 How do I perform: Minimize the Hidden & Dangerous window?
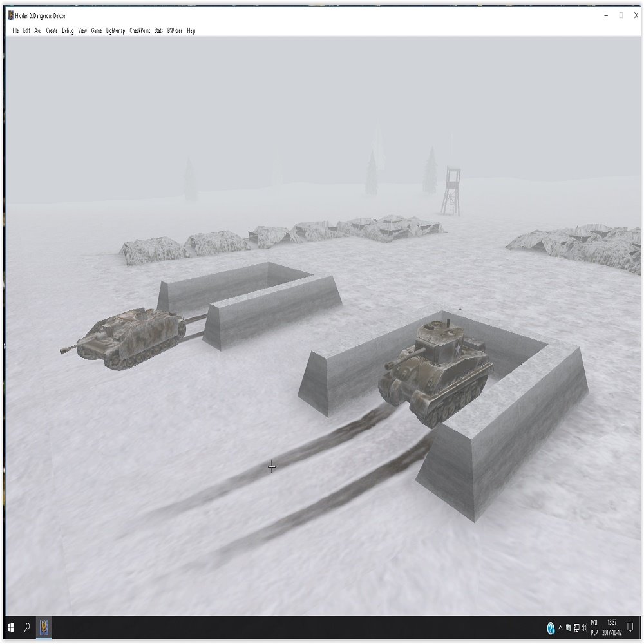(x=606, y=15)
